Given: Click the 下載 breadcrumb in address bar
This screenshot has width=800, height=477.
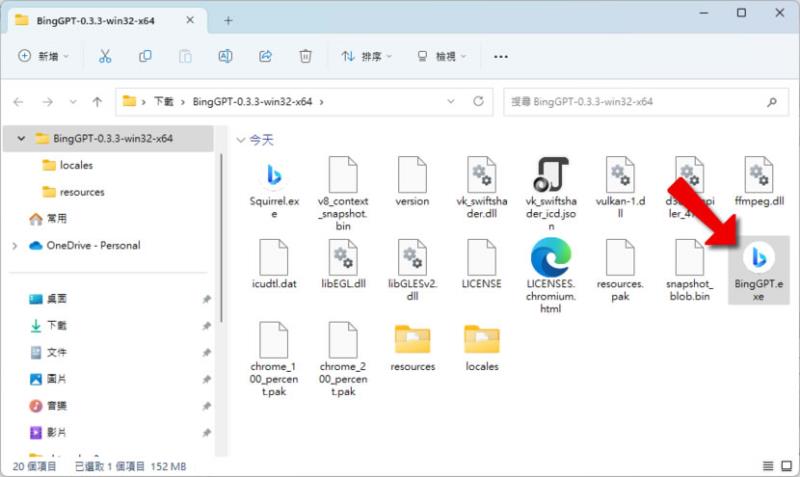Looking at the screenshot, I should click(x=164, y=102).
